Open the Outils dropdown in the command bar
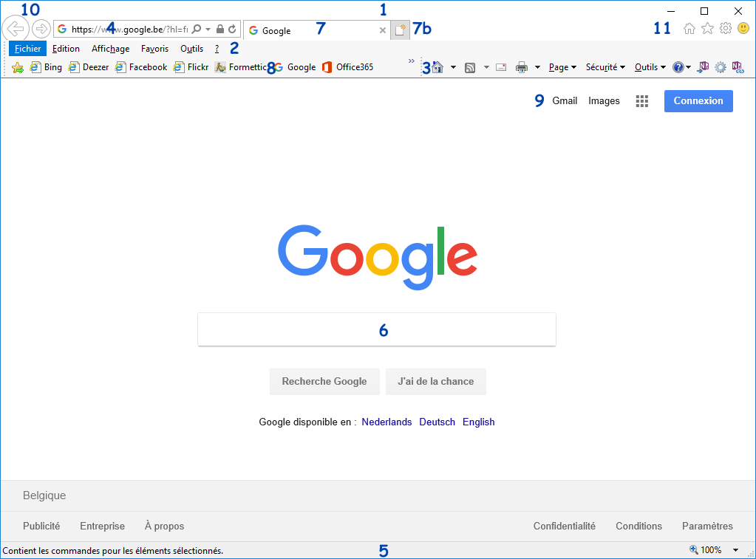Viewport: 756px width, 559px height. pos(650,67)
